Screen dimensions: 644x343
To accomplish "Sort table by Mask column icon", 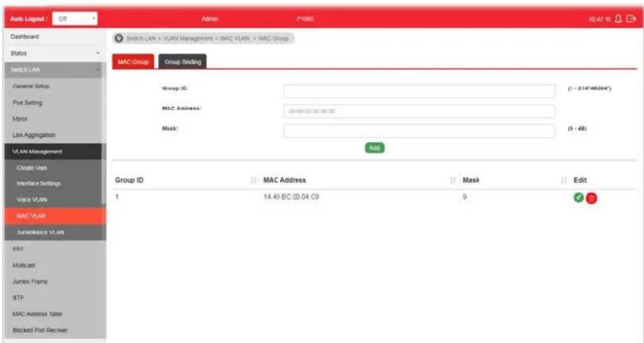I will [x=564, y=180].
